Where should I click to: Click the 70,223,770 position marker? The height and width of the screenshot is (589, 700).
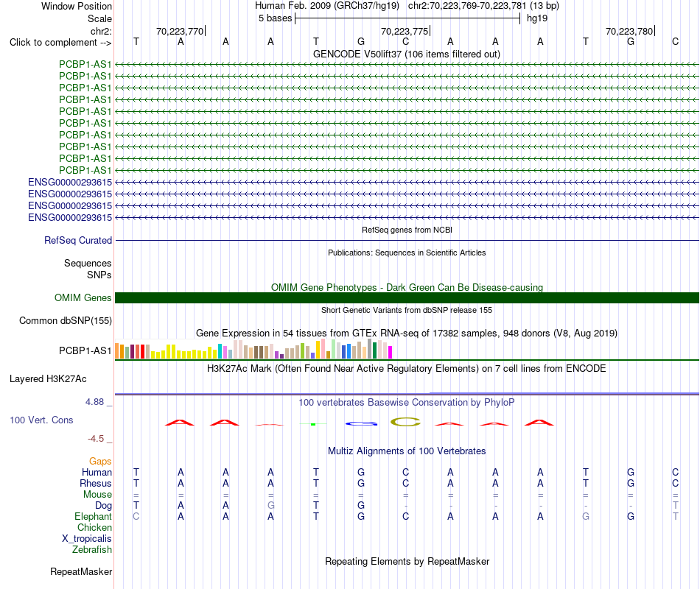pos(180,31)
